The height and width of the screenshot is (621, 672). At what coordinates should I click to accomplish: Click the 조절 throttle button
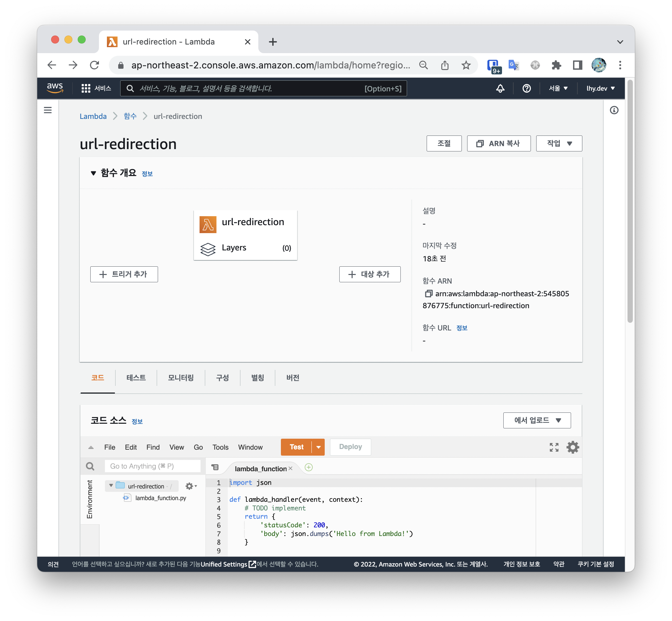444,143
